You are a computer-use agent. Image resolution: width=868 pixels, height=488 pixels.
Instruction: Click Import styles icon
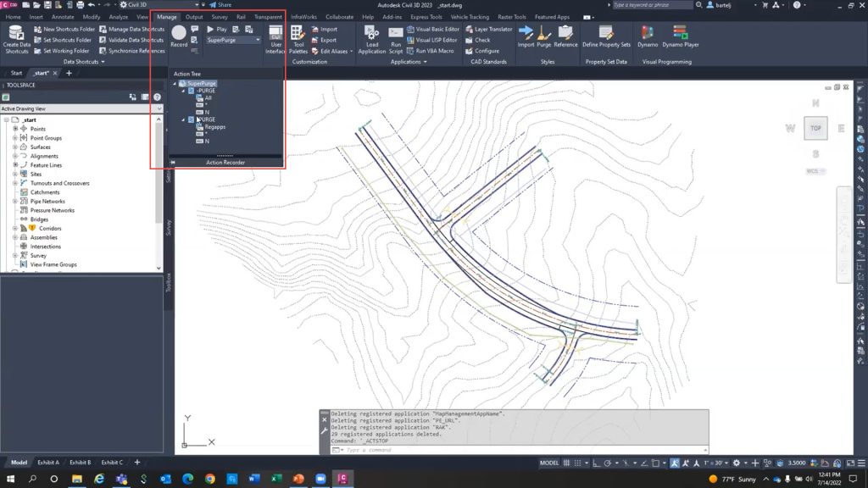(x=526, y=36)
